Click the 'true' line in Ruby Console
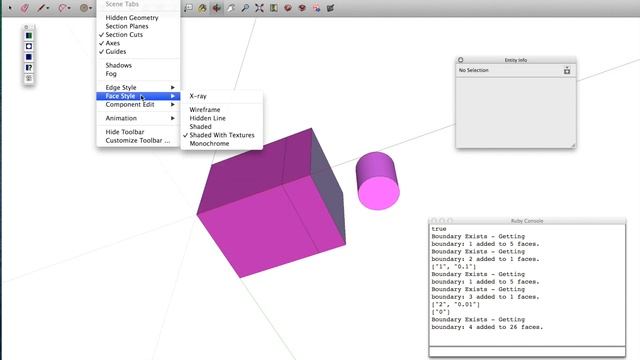This screenshot has width=640, height=360. [439, 229]
